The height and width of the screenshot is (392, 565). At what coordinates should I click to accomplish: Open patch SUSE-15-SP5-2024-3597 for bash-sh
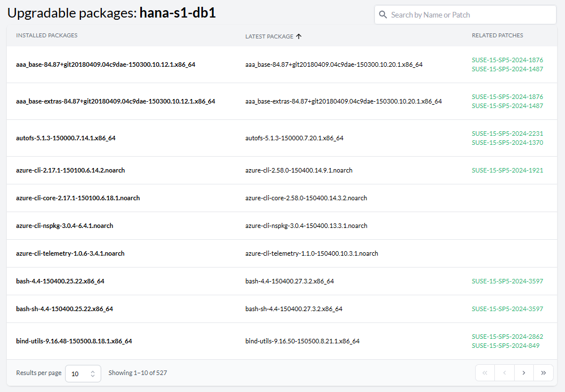coord(507,309)
